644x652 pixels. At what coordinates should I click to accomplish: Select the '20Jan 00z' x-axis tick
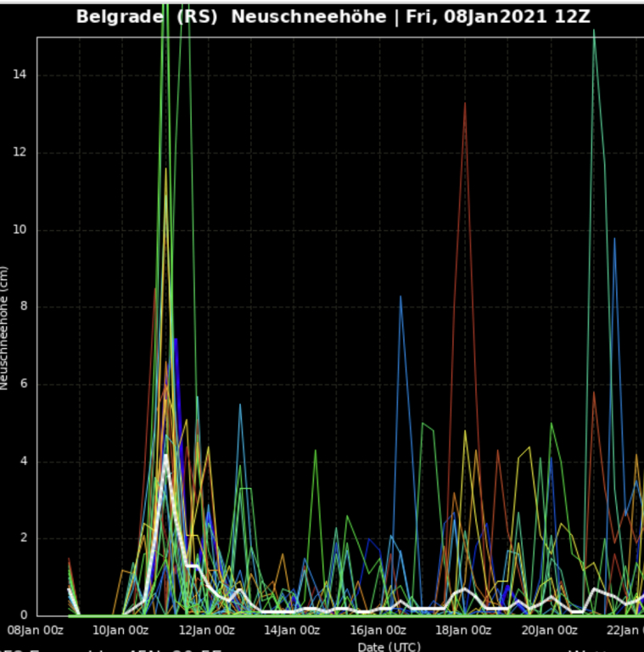pyautogui.click(x=549, y=630)
